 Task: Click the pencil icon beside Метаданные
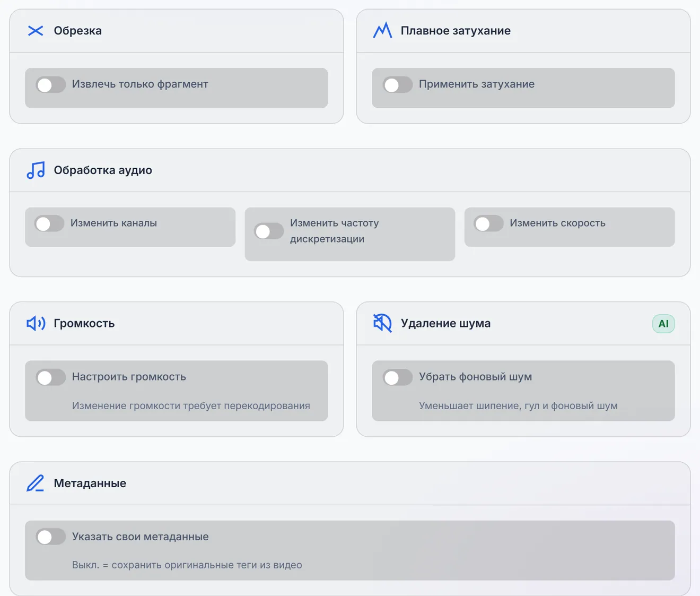(x=36, y=483)
